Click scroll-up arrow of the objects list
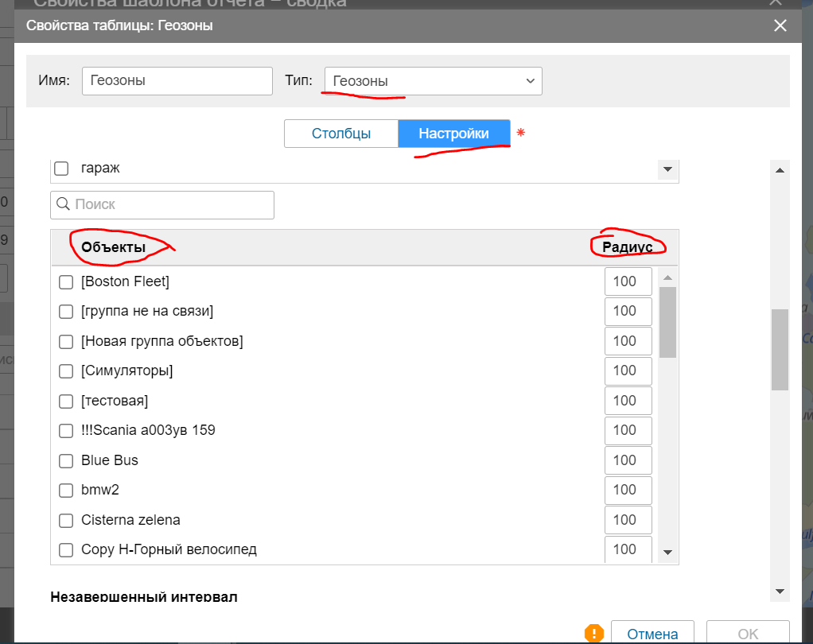Viewport: 813px width, 644px height. (x=668, y=277)
